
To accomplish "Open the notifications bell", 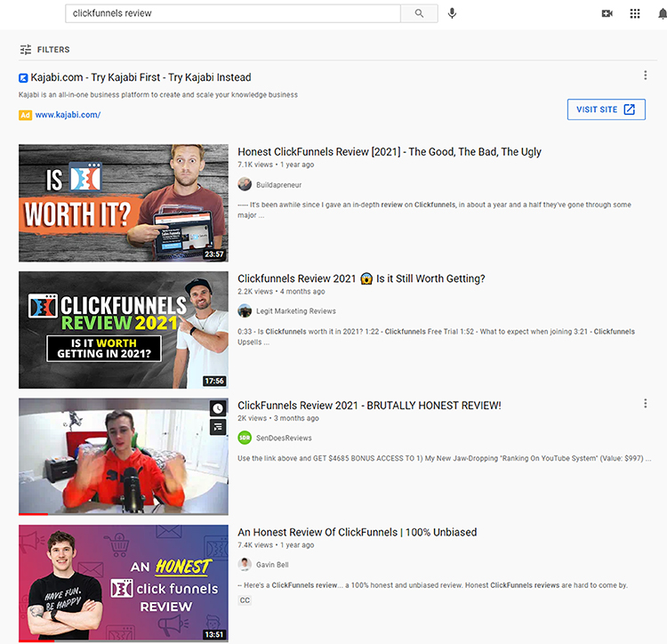I will (663, 13).
